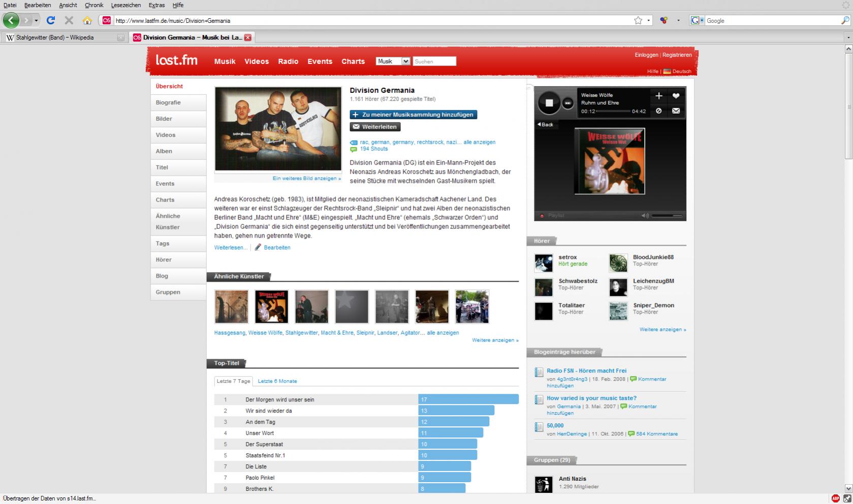Stop loading with the X icon

(69, 20)
